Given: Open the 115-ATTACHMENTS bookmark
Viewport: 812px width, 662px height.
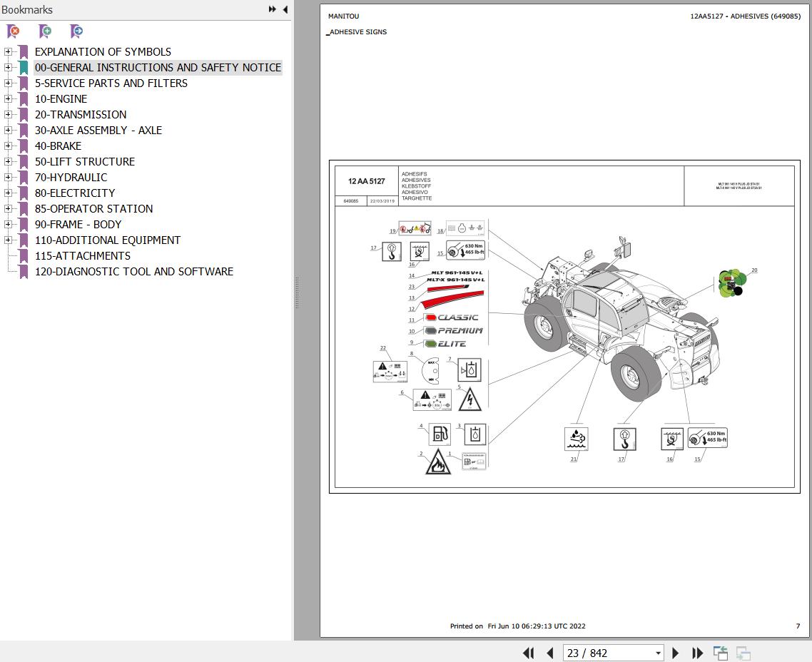Looking at the screenshot, I should [x=82, y=255].
